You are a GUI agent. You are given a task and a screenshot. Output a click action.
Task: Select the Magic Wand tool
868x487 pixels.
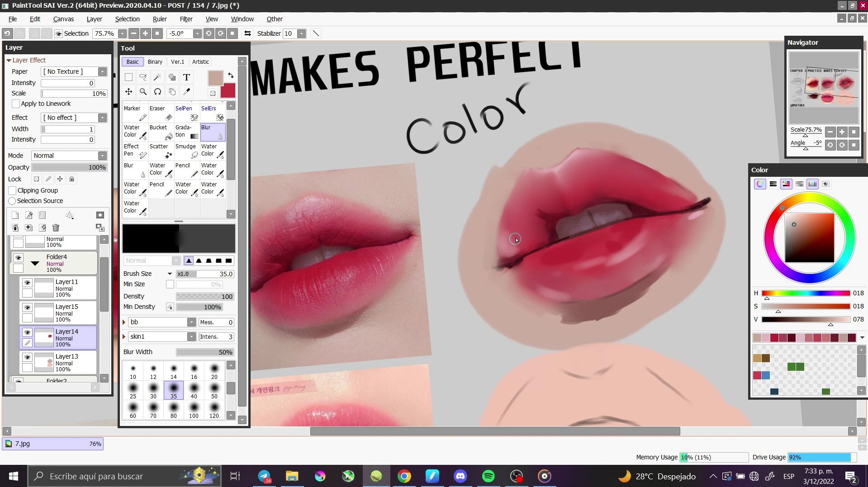(157, 77)
